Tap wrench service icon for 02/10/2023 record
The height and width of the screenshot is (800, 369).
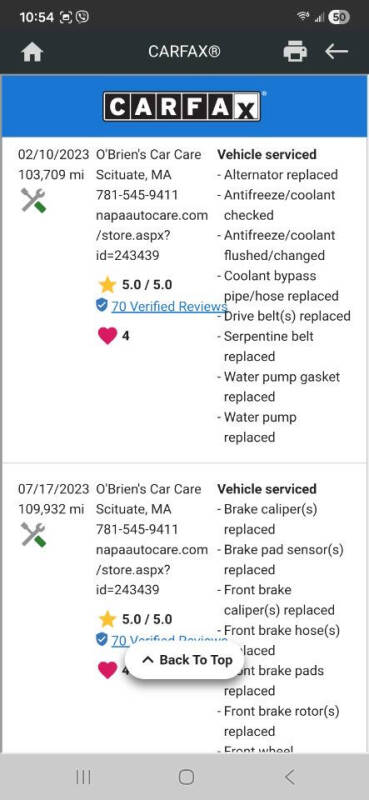click(x=33, y=200)
